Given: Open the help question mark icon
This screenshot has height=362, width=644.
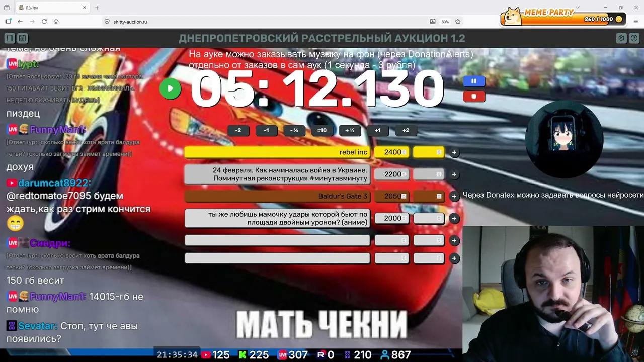Looking at the screenshot, I should [x=634, y=38].
